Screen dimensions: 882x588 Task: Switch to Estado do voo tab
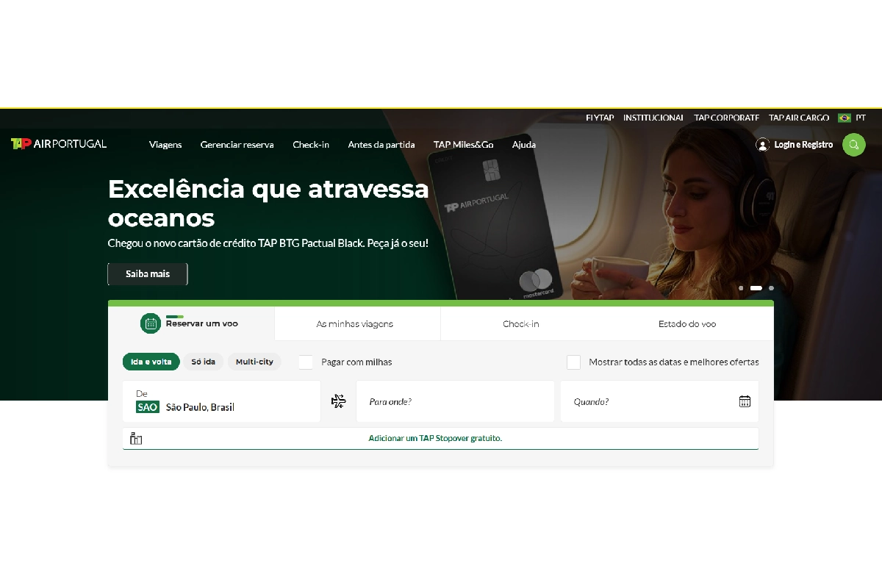[x=687, y=324]
